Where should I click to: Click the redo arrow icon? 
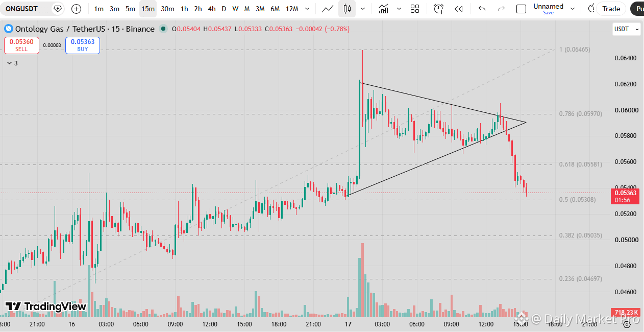tap(501, 9)
